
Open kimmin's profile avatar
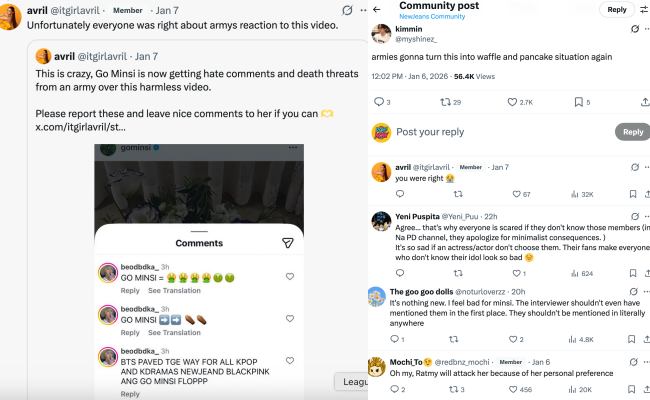pyautogui.click(x=381, y=34)
